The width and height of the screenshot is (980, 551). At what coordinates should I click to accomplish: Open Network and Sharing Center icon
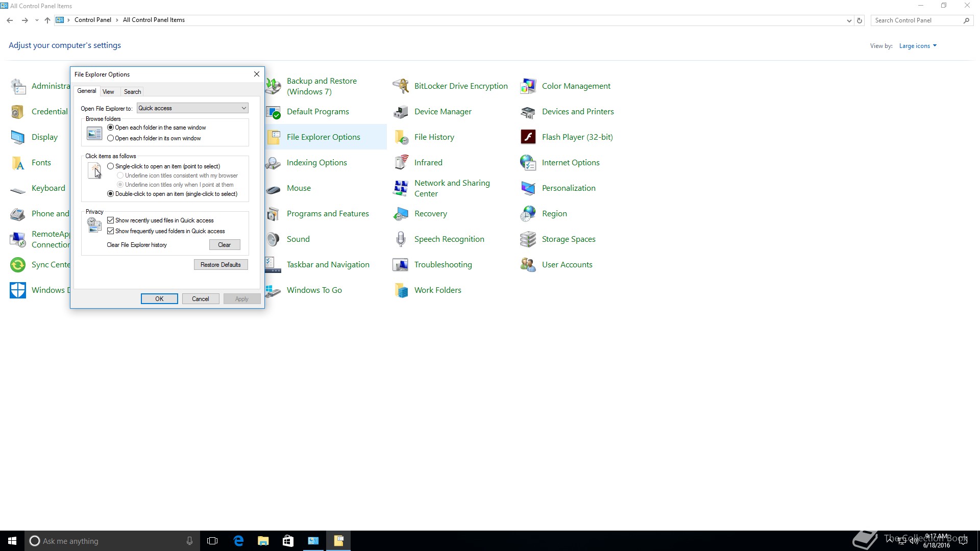point(401,188)
